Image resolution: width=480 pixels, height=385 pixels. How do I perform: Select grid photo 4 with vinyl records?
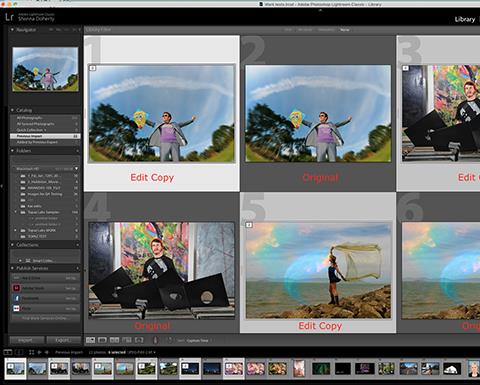(x=162, y=271)
